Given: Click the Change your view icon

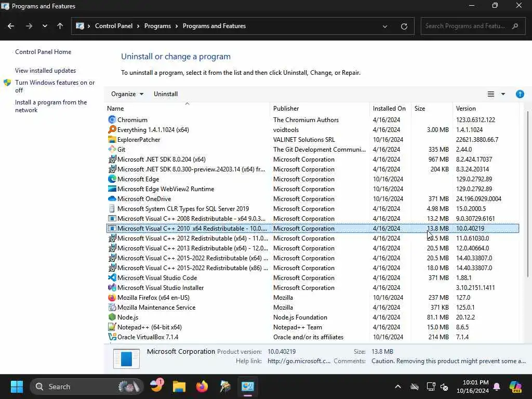Looking at the screenshot, I should point(490,94).
